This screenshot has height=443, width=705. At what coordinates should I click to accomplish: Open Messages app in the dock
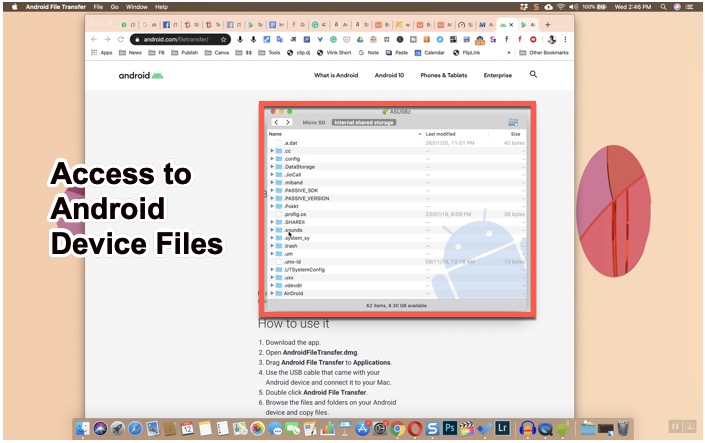click(275, 429)
